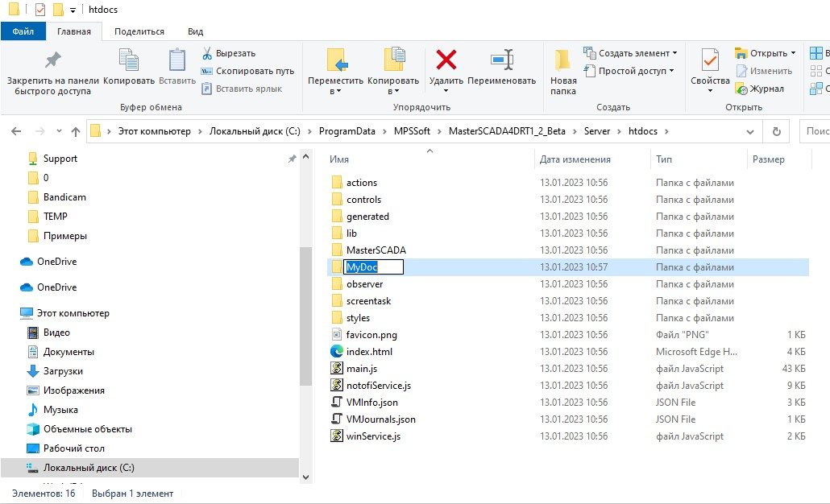Expand the address bar history dropdown arrow
830x504 pixels.
749,131
